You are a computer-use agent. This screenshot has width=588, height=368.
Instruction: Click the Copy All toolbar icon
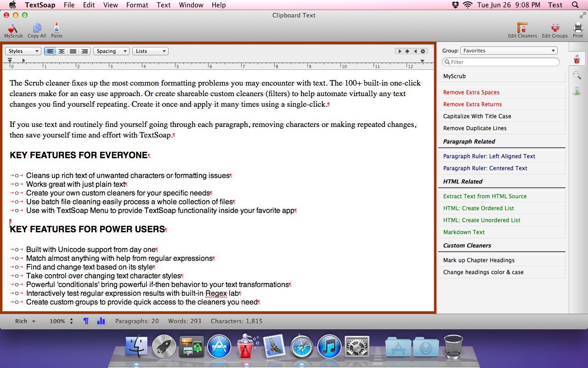pos(37,29)
